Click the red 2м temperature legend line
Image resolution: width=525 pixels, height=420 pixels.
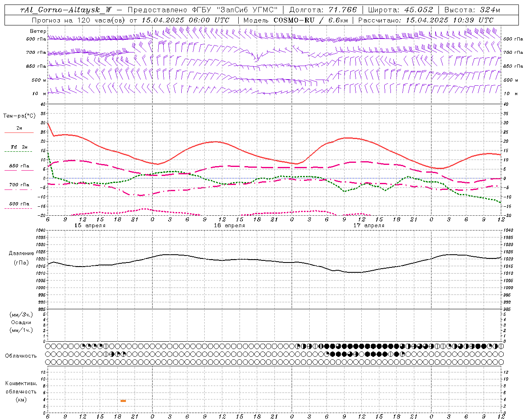pyautogui.click(x=19, y=132)
